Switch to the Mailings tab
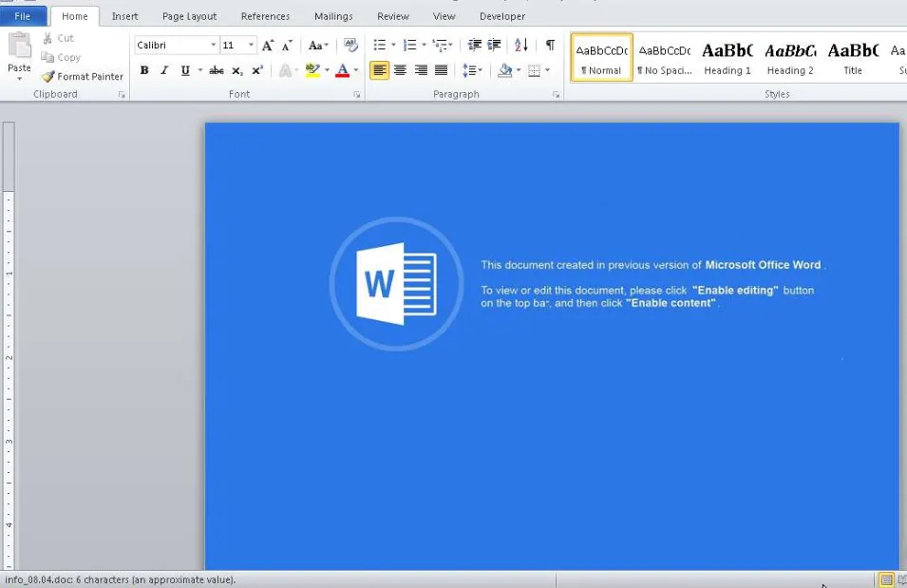The image size is (907, 588). click(333, 16)
